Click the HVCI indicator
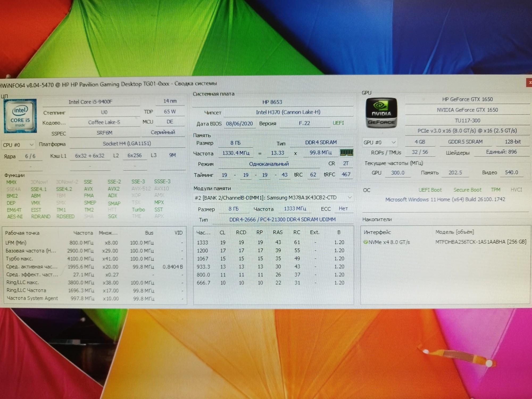532x399 pixels. [x=516, y=190]
